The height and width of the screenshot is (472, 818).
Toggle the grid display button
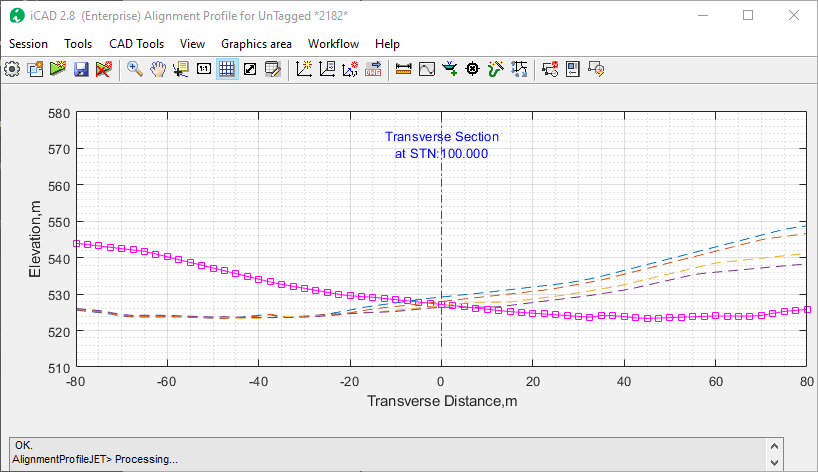tap(227, 69)
